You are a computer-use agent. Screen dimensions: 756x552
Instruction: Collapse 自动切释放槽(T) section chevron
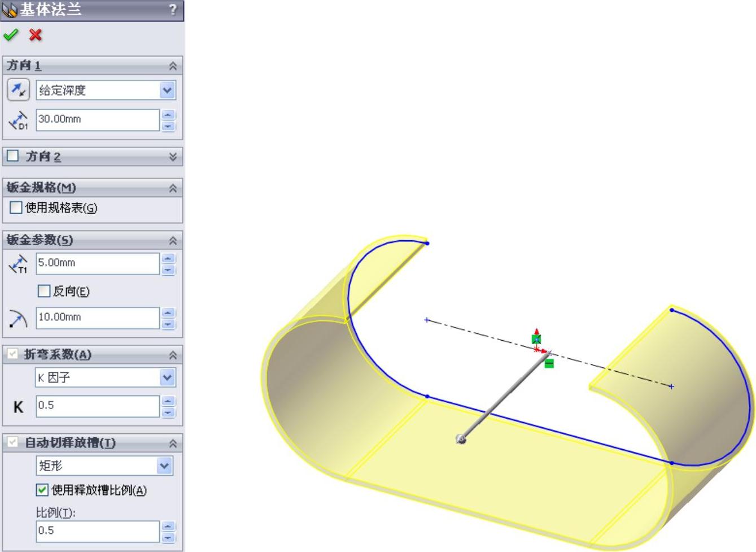(x=173, y=443)
